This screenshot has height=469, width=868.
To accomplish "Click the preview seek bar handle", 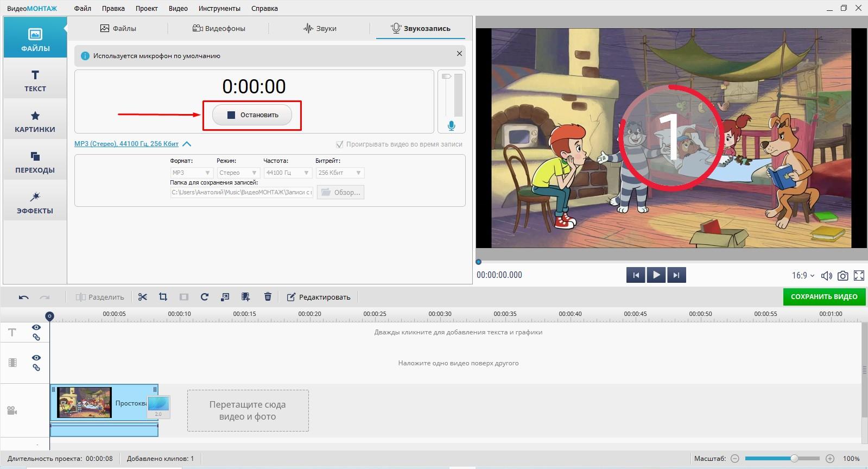I will [478, 262].
